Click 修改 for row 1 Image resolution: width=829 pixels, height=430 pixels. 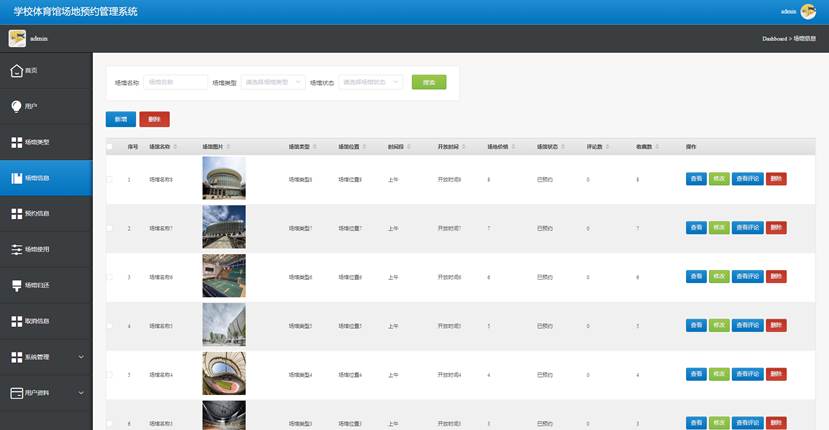coord(719,179)
